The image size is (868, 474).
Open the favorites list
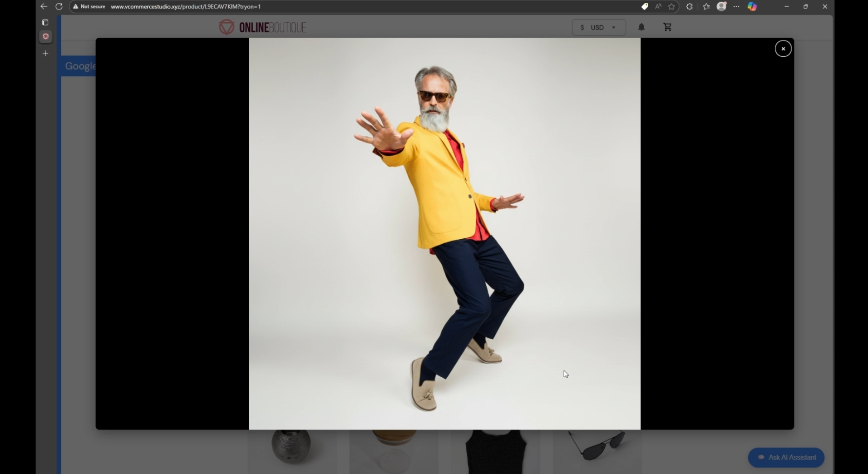click(706, 6)
